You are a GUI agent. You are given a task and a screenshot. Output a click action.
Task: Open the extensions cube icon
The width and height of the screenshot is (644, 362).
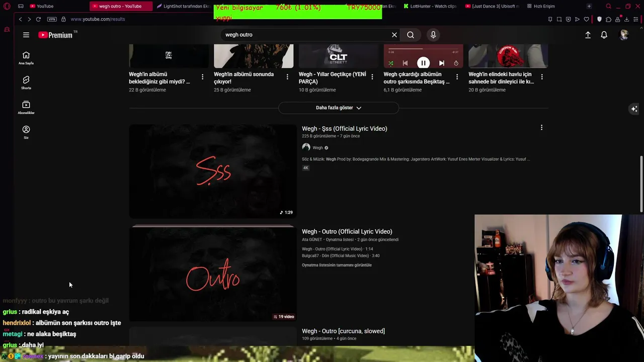(x=608, y=19)
